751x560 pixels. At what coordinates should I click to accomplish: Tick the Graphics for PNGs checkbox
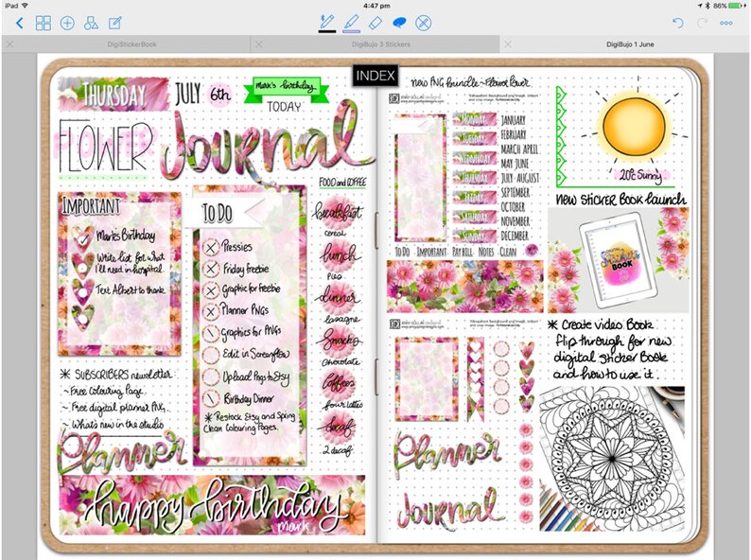(x=210, y=333)
